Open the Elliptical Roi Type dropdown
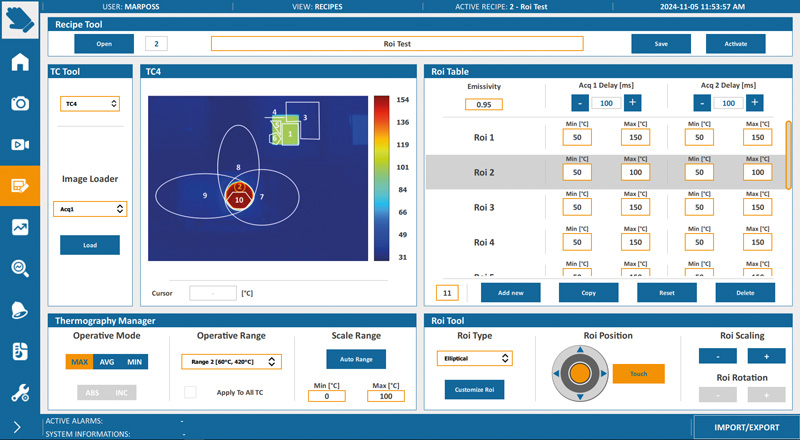Screen dimensions: 800x440 point(474,358)
